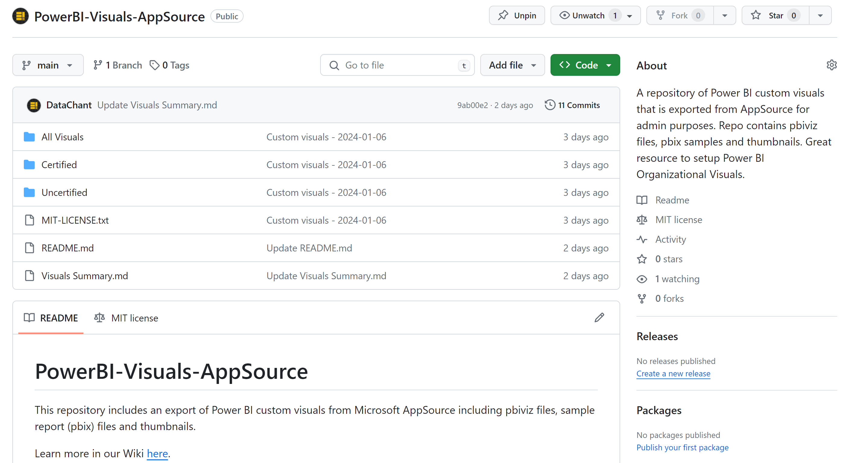Screen dimensions: 868x463
Task: Click Publish your first package link
Action: 682,448
